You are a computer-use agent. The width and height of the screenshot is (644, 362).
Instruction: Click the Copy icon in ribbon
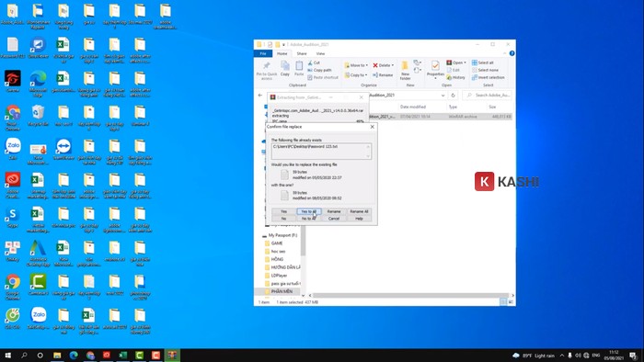pyautogui.click(x=285, y=69)
